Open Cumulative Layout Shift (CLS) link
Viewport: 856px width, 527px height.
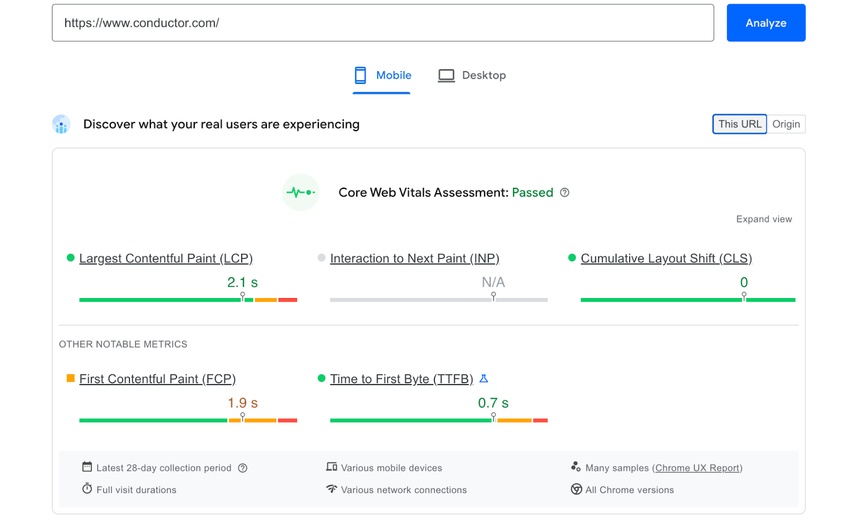tap(666, 258)
